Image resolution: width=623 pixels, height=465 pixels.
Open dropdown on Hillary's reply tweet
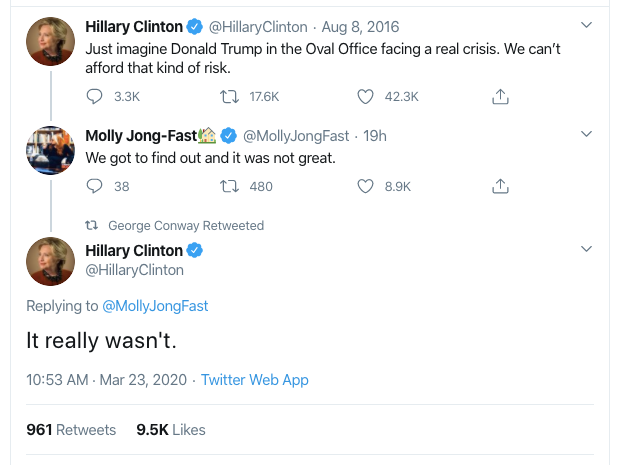[x=587, y=250]
